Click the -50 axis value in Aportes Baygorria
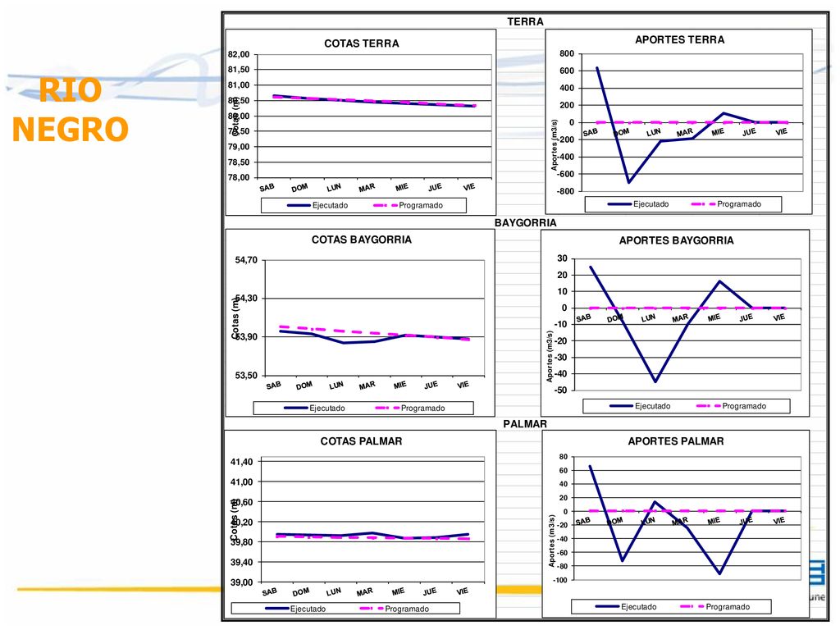840x630 pixels. point(560,390)
